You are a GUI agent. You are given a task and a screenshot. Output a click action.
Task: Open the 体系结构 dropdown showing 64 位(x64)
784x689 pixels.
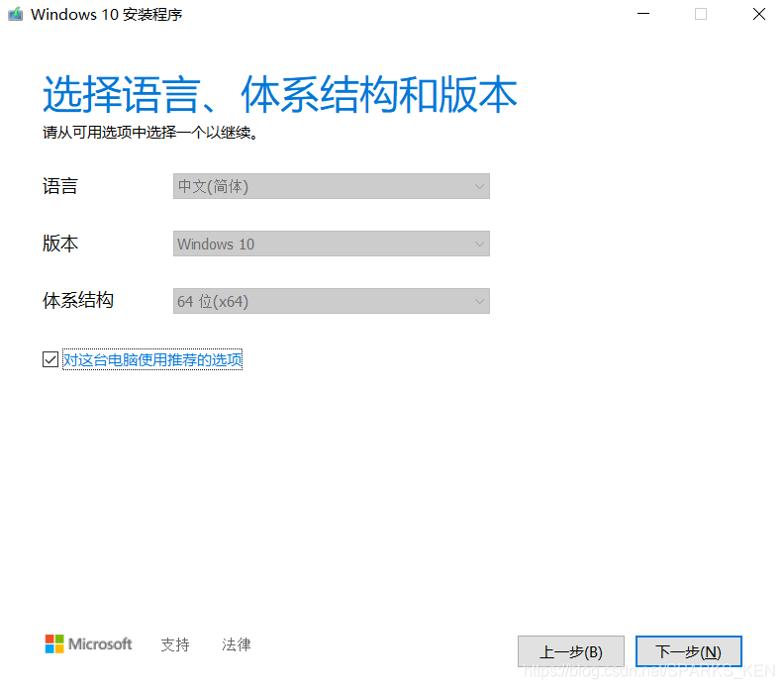[x=331, y=301]
